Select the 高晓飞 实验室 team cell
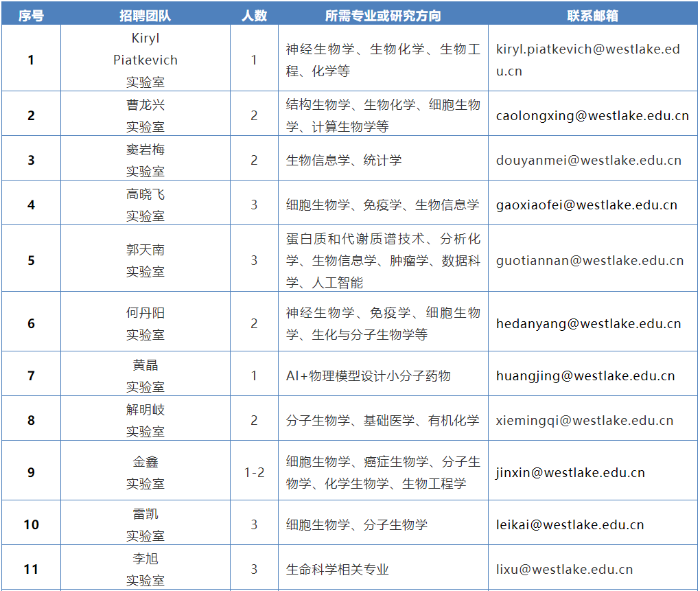 [x=145, y=202]
